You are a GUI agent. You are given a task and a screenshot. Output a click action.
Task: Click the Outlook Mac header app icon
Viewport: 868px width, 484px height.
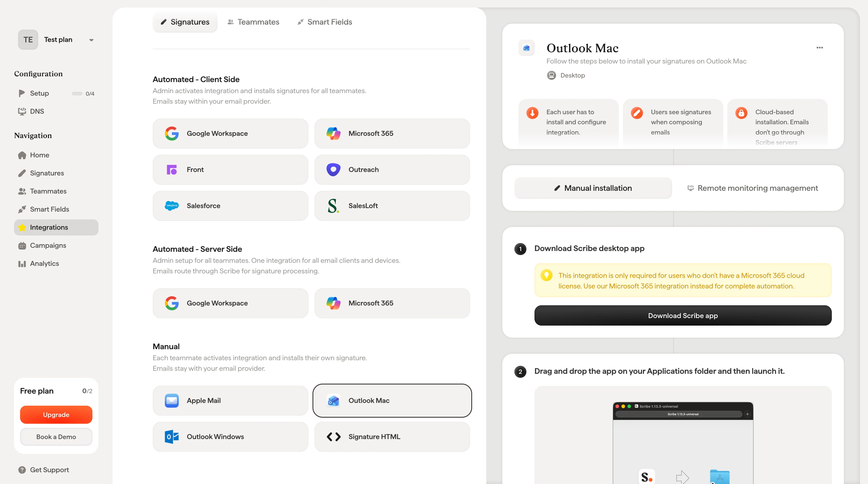pyautogui.click(x=526, y=48)
